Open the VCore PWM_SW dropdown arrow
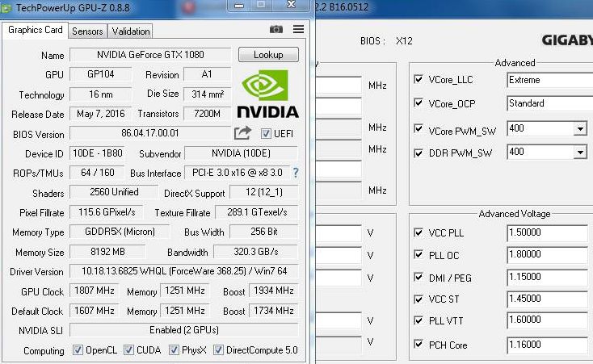This screenshot has width=593, height=364. coord(580,129)
